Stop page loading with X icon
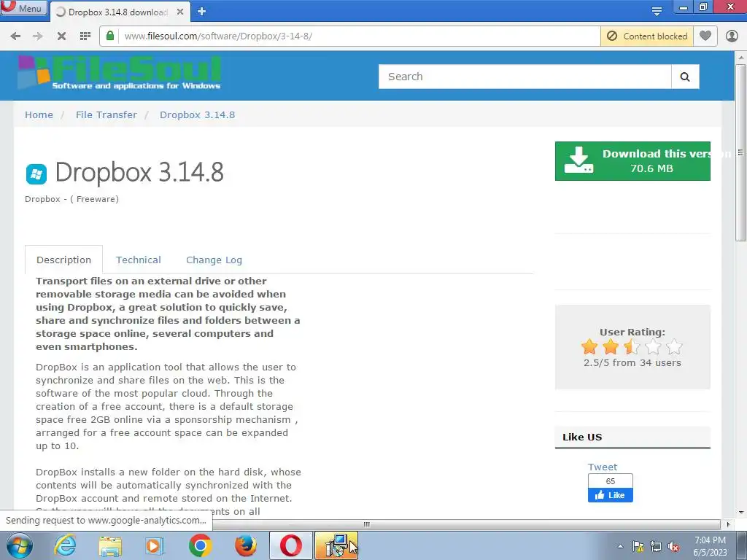 point(61,36)
